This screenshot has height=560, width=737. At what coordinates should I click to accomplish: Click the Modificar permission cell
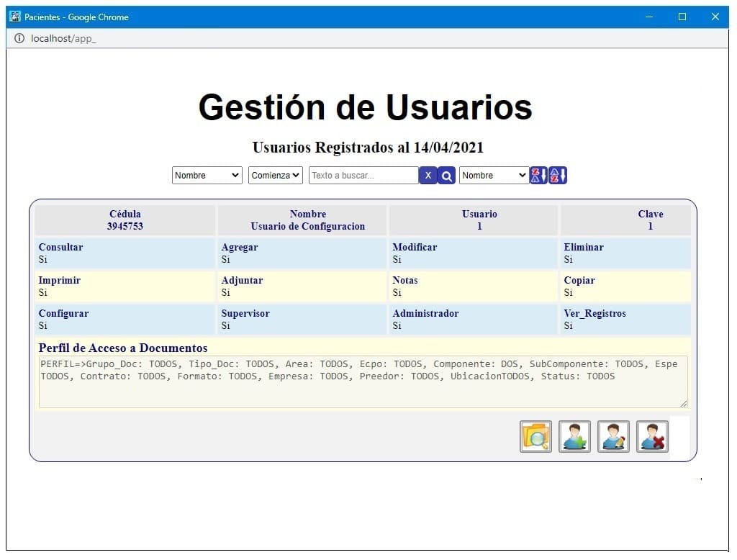click(474, 253)
